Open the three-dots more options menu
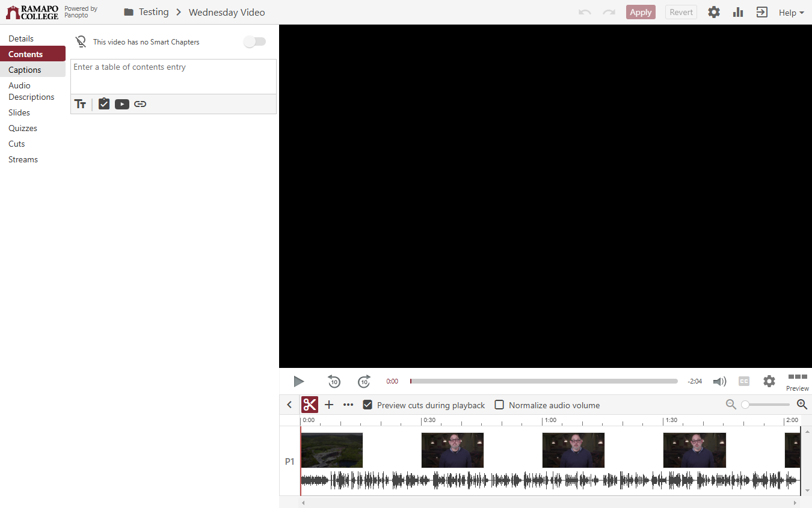This screenshot has height=508, width=812. 348,405
